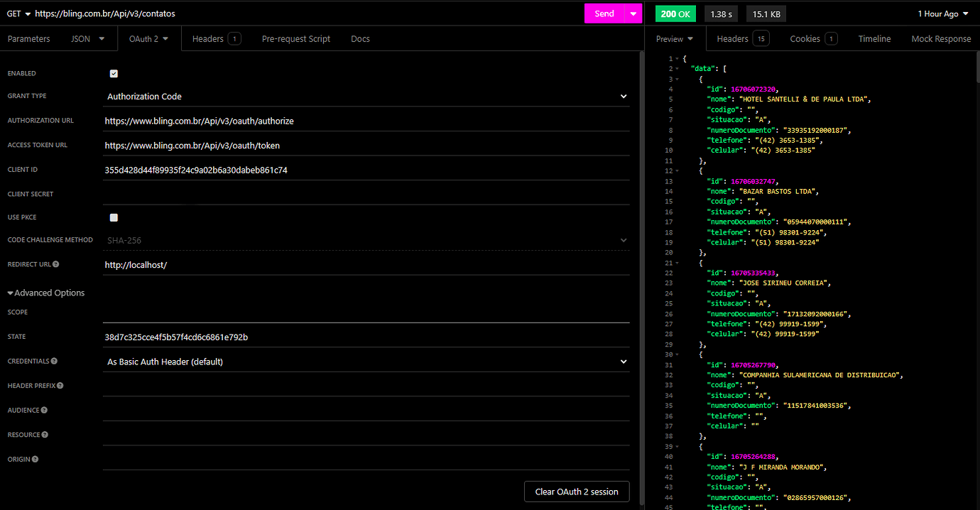Click the State input field
The image size is (980, 510).
[x=284, y=337]
